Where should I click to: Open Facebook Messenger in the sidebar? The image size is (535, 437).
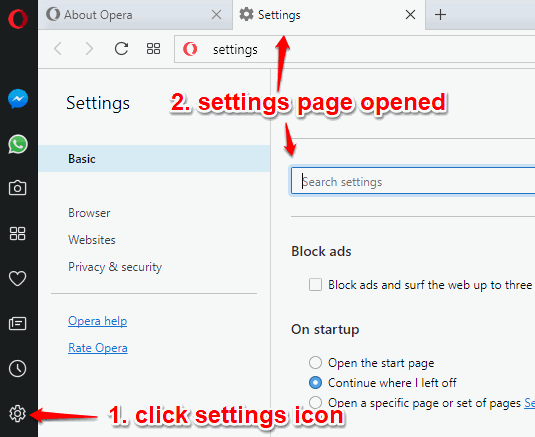tap(18, 99)
